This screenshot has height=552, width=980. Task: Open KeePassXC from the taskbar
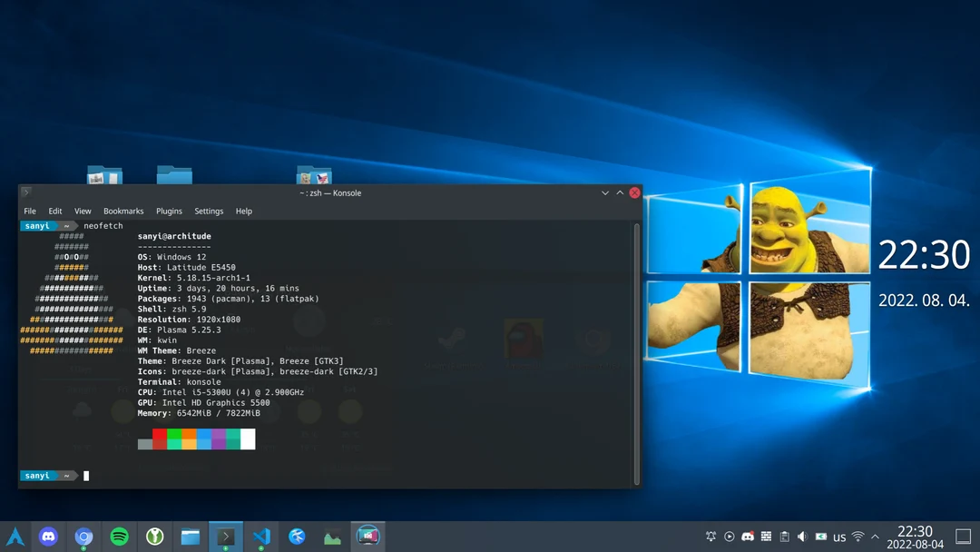(x=154, y=537)
